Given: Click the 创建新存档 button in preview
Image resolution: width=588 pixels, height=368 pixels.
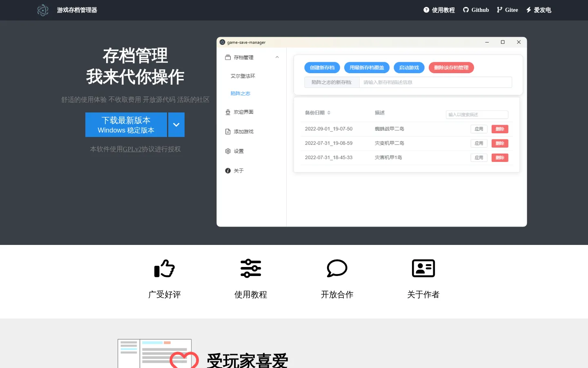Looking at the screenshot, I should coord(322,68).
